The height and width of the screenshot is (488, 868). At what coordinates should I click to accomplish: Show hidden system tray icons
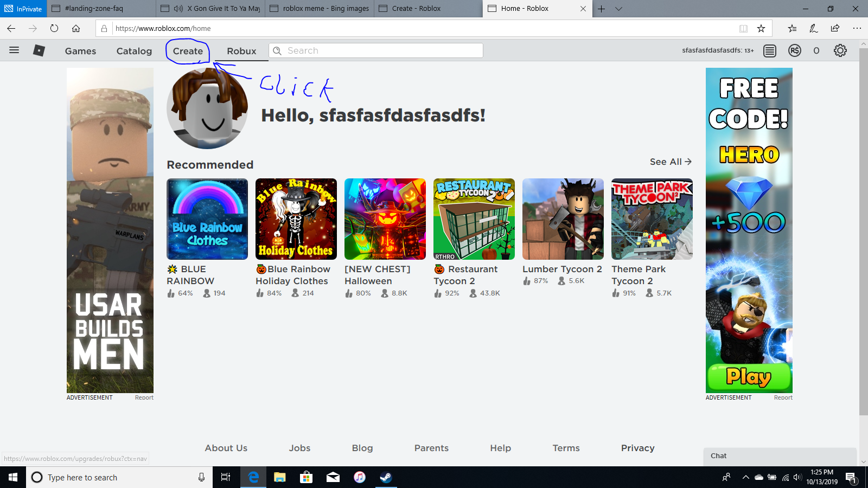click(746, 477)
